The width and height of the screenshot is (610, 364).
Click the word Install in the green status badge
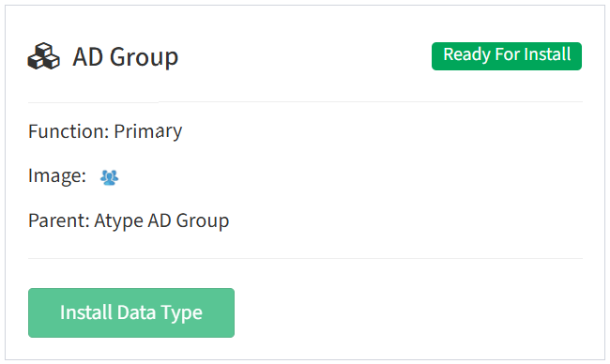[547, 54]
